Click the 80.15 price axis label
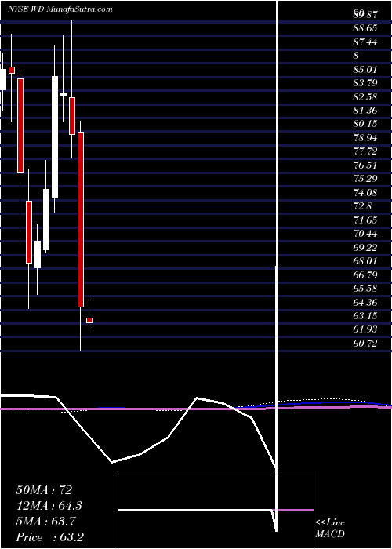The image size is (392, 549). click(x=365, y=124)
